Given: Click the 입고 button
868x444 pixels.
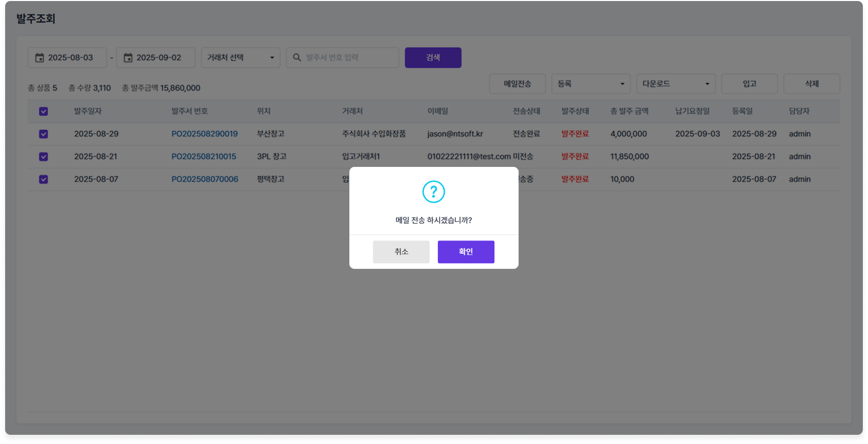Looking at the screenshot, I should tap(749, 84).
